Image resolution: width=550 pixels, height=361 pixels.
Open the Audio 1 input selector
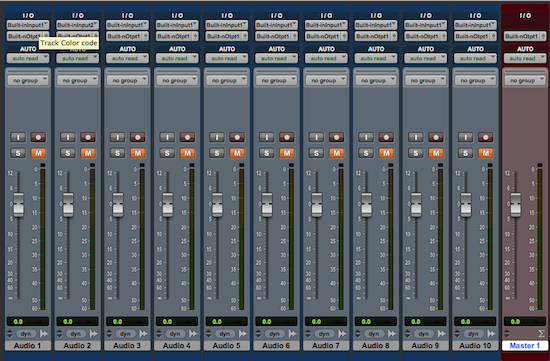tap(28, 25)
